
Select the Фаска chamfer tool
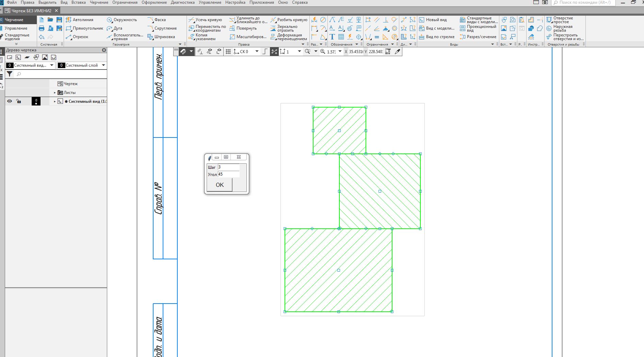tap(157, 20)
